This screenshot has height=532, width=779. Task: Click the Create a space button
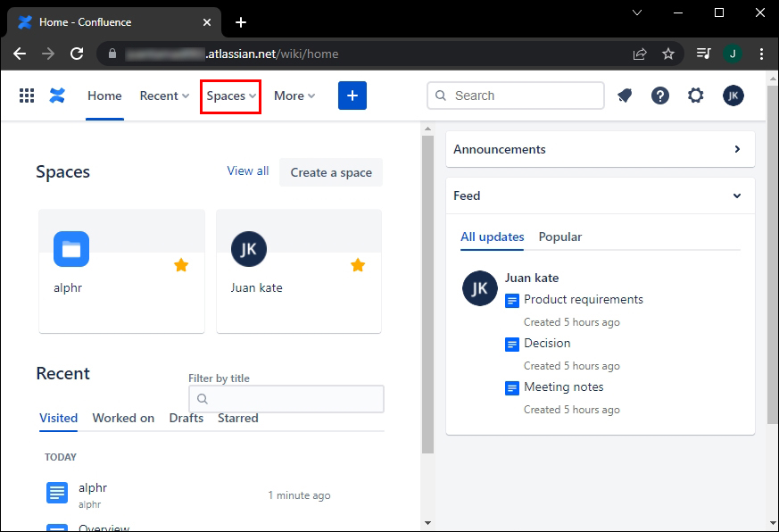coord(331,172)
